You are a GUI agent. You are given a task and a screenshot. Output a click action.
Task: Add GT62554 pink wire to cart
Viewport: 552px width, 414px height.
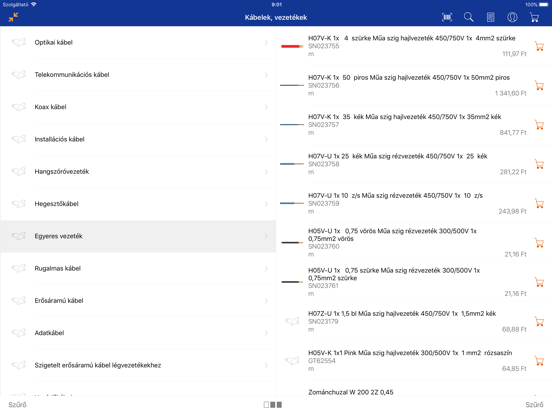pyautogui.click(x=539, y=361)
